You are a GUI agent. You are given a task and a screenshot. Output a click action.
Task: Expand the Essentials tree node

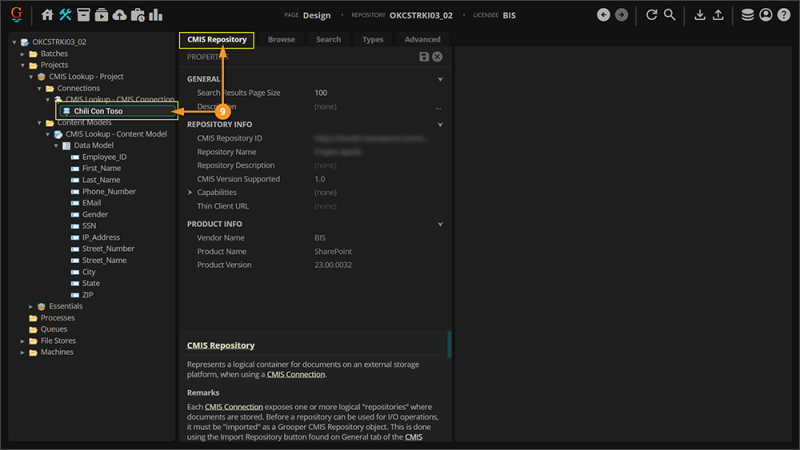31,306
